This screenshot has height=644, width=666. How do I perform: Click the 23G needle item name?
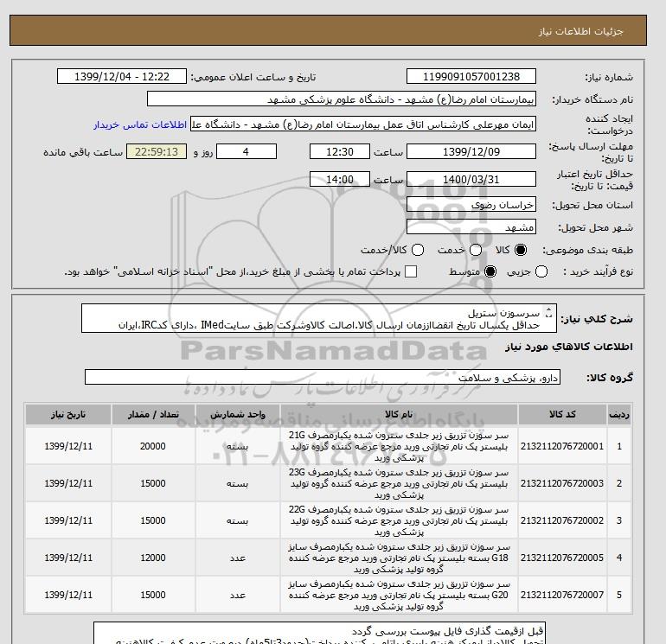tap(399, 483)
